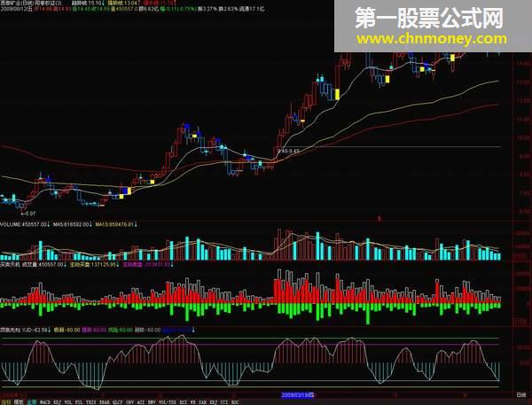
Task: Open the VOL indicator tab
Action: click(68, 402)
